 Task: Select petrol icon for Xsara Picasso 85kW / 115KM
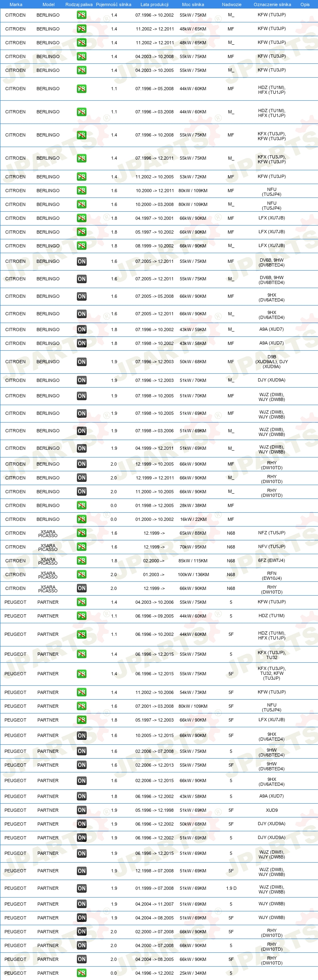[82, 561]
